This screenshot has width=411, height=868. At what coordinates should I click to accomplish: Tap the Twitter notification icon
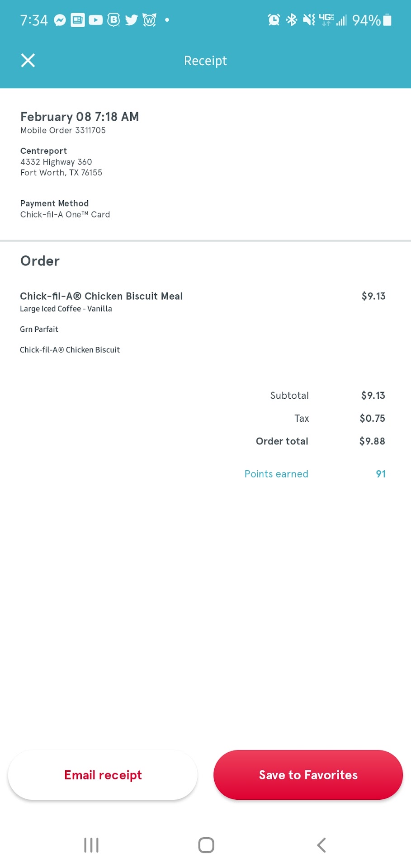[132, 20]
